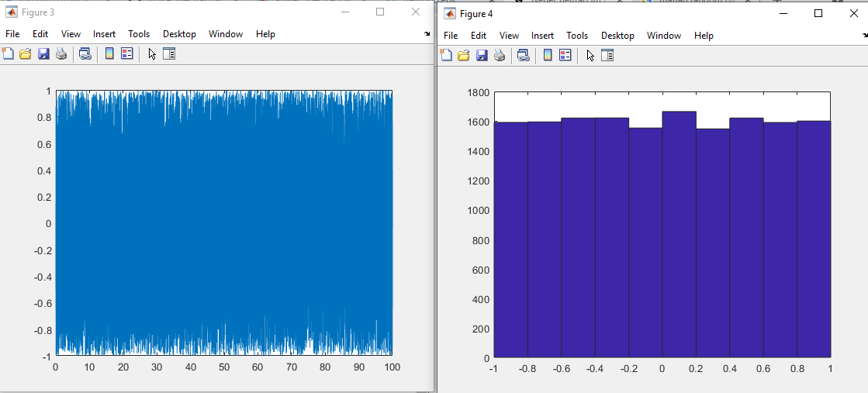This screenshot has width=868, height=393.
Task: Open Tools menu in Figure 4
Action: click(x=577, y=36)
